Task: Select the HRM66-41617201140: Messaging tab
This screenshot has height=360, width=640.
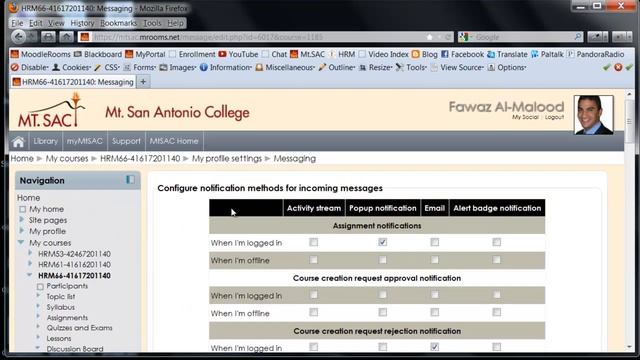Action: [73, 82]
